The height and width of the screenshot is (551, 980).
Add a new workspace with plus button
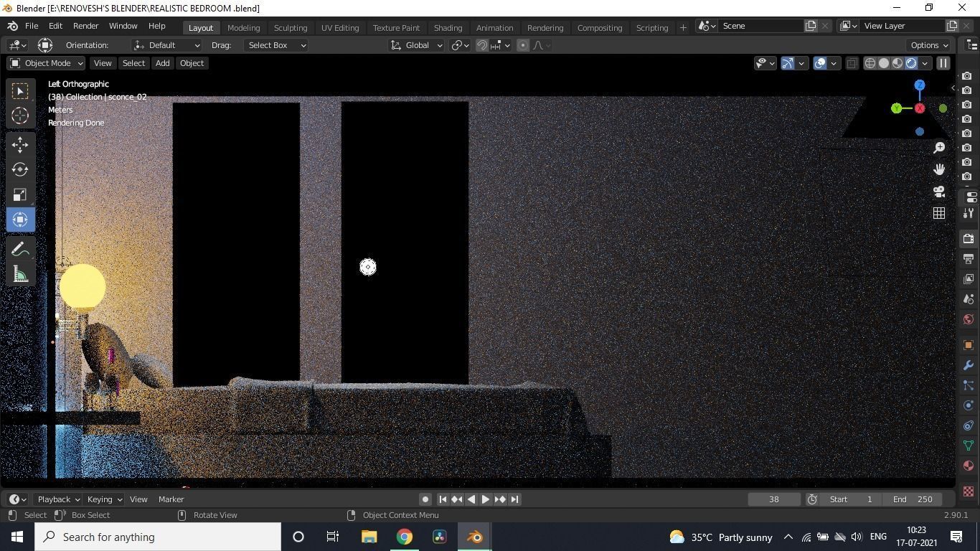click(683, 27)
